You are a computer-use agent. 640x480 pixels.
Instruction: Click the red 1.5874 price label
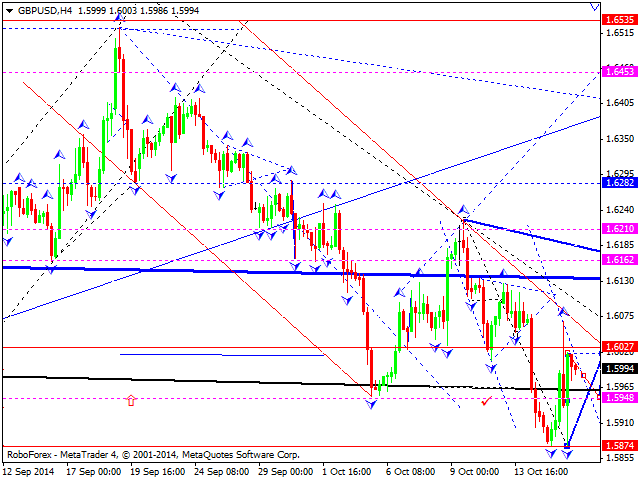617,446
